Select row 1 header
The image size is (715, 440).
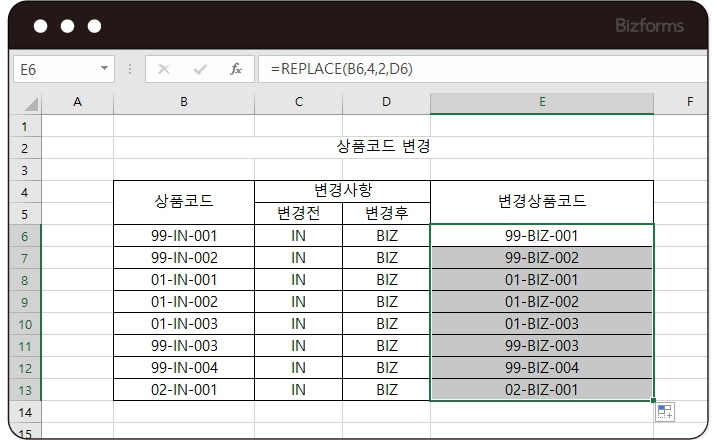pyautogui.click(x=25, y=126)
